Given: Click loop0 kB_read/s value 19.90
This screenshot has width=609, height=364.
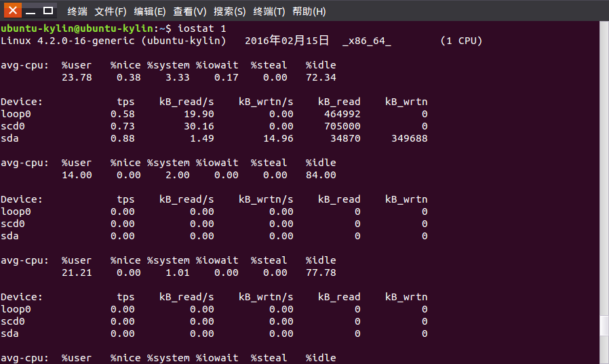Looking at the screenshot, I should (x=199, y=114).
